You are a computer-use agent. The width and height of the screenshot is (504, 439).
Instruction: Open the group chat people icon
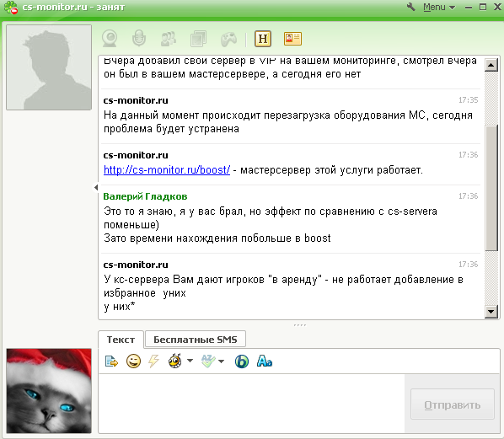pos(169,39)
